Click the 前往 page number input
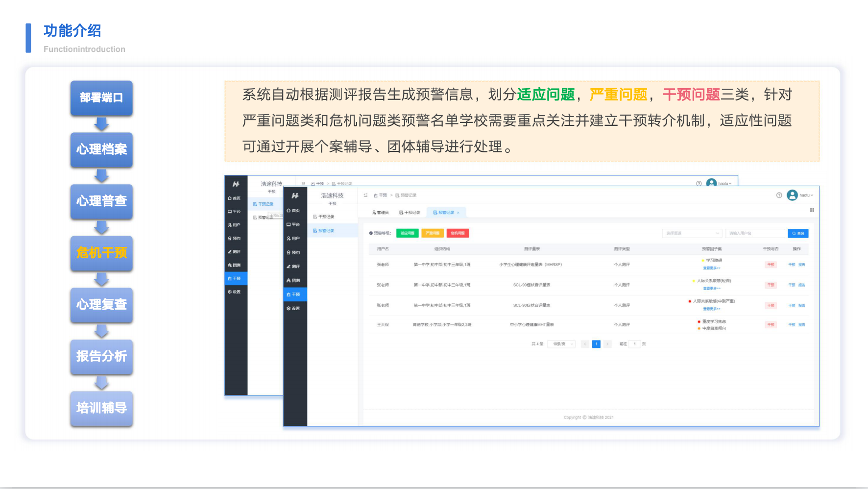The height and width of the screenshot is (489, 868). (x=635, y=344)
